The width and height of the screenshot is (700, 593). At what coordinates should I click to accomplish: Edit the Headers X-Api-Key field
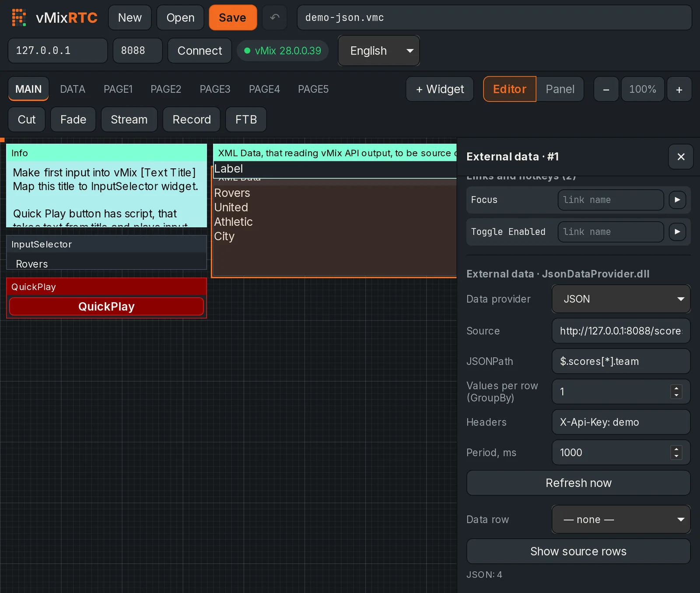coord(621,422)
